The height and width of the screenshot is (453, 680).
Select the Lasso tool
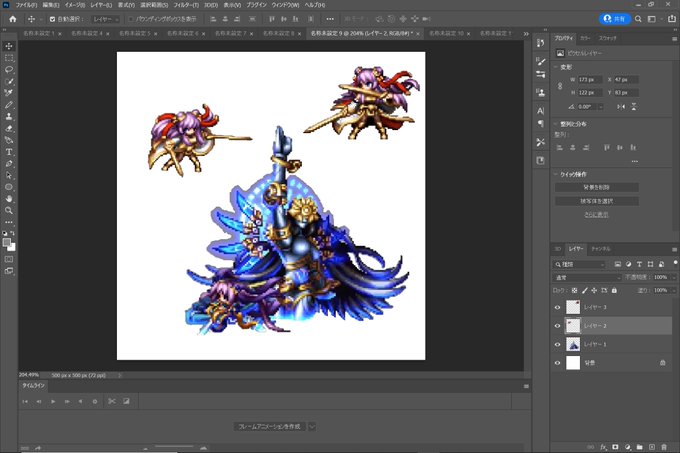point(9,70)
